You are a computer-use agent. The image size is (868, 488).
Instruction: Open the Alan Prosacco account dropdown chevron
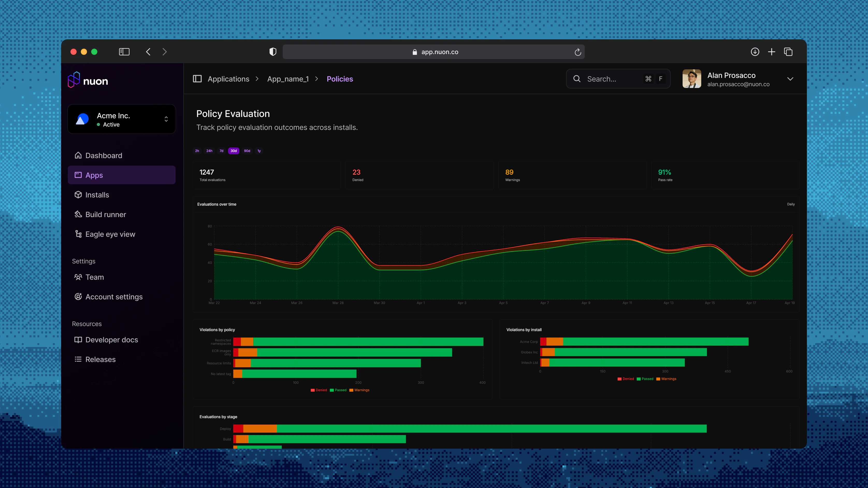790,79
